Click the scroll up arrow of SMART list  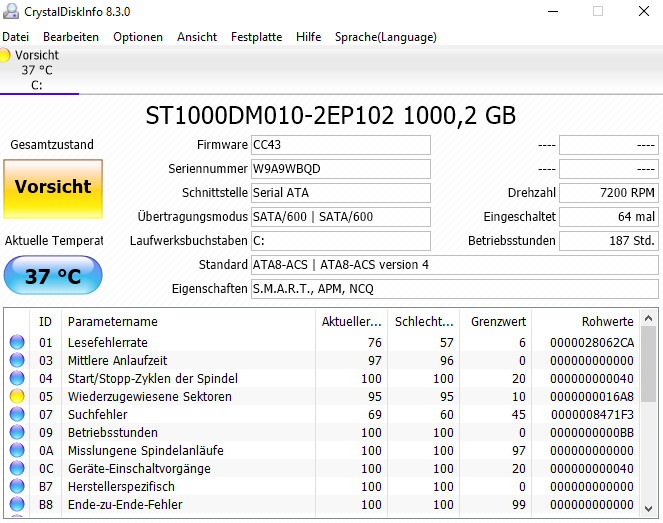tap(649, 318)
